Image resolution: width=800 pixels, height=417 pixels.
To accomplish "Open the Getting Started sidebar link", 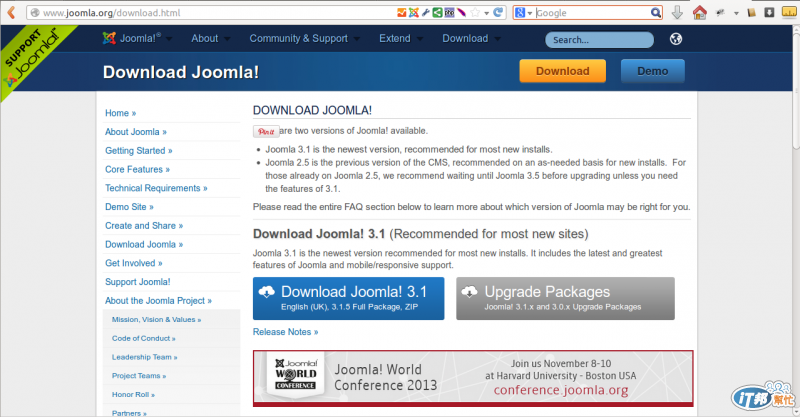I will pyautogui.click(x=139, y=151).
